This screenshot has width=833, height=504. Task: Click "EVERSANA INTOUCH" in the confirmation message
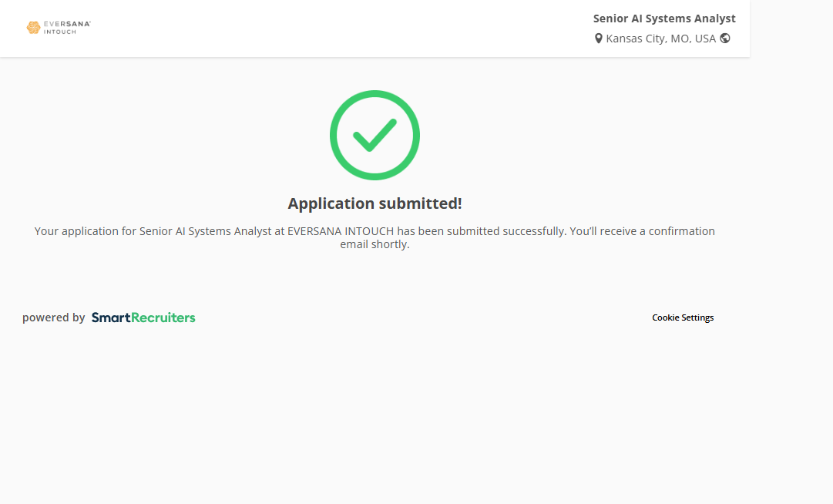coord(341,231)
